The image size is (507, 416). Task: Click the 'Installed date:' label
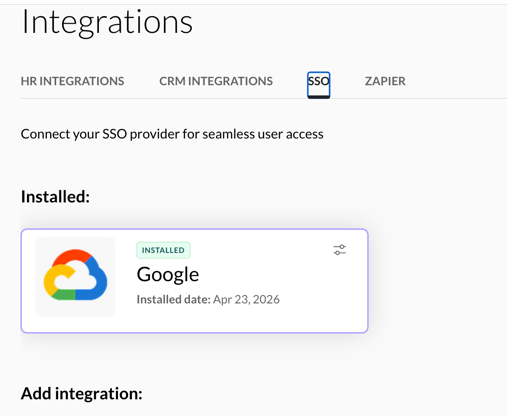coord(174,299)
